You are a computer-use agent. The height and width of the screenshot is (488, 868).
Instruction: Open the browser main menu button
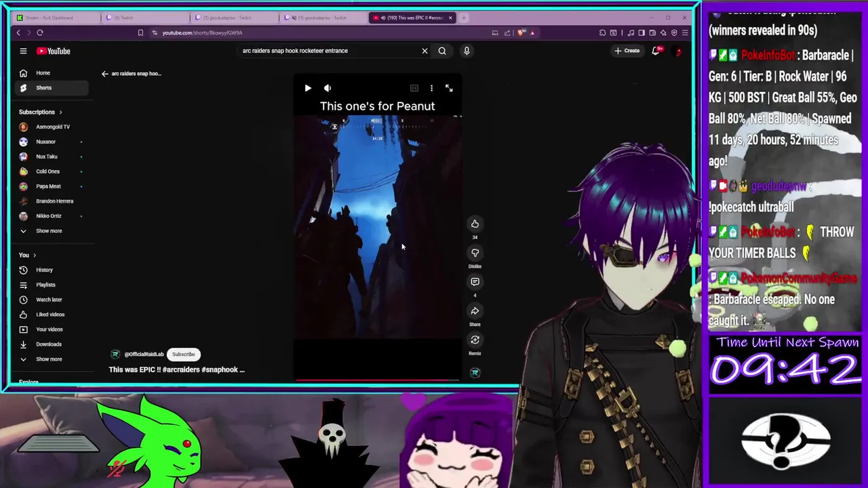pos(685,33)
